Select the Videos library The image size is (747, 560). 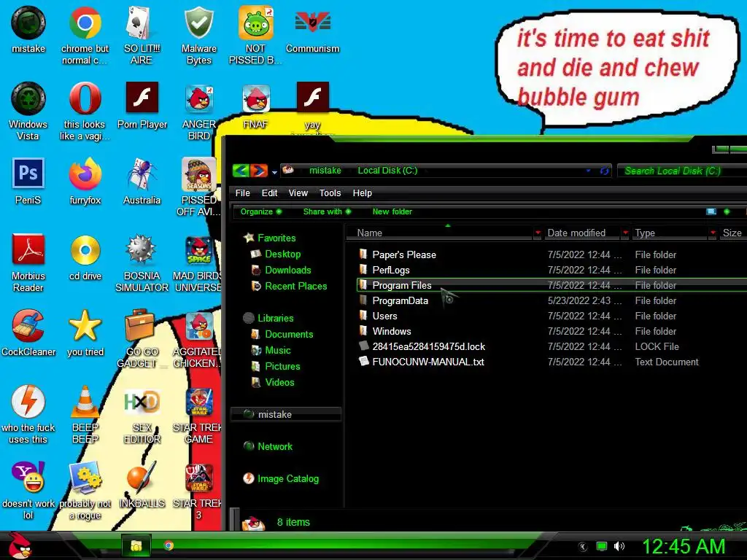[x=279, y=382]
